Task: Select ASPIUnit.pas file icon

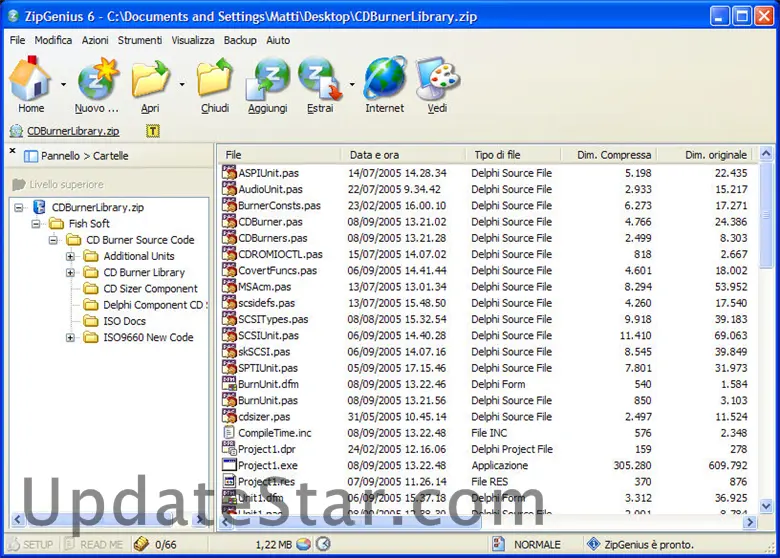Action: pyautogui.click(x=229, y=173)
